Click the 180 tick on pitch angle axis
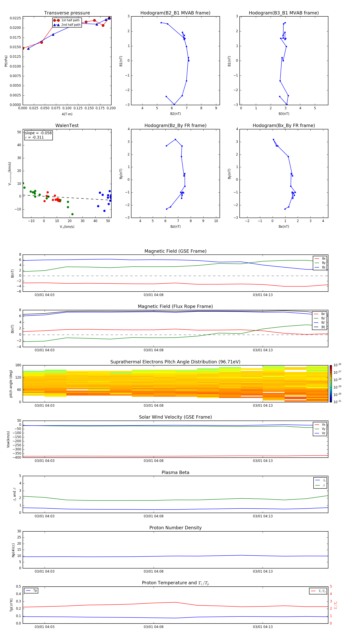This screenshot has width=351, height=644. coord(18,365)
